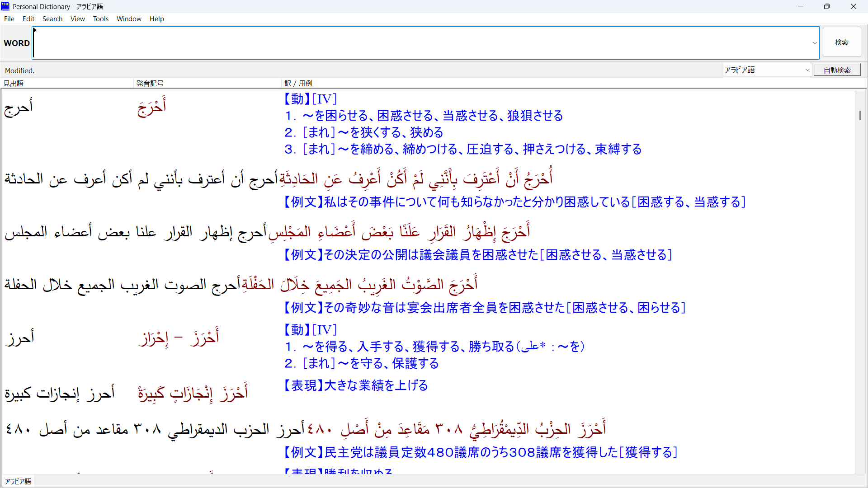The image size is (868, 488).
Task: Open the Search menu
Action: pyautogui.click(x=52, y=19)
